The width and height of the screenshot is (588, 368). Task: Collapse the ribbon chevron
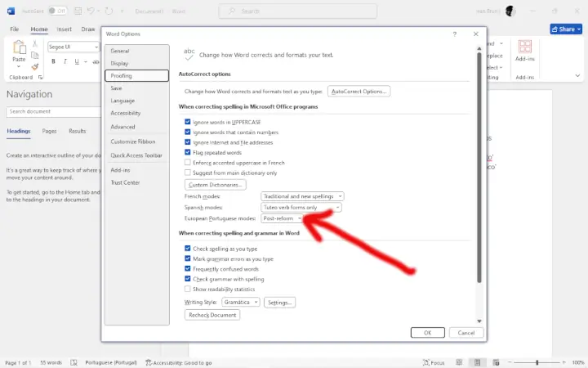(577, 76)
